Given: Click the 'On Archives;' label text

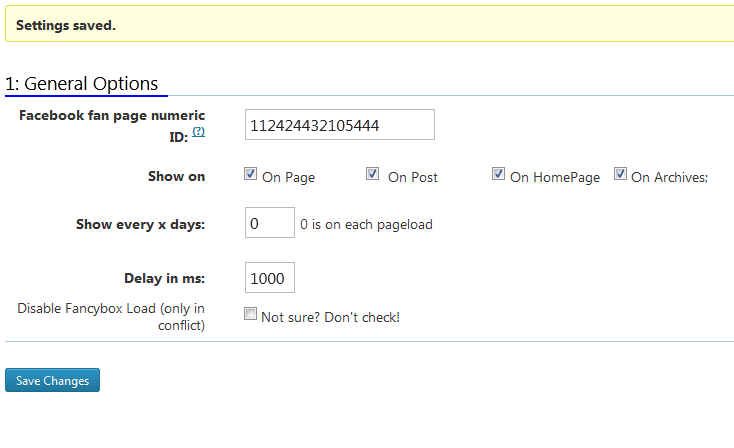Looking at the screenshot, I should [669, 177].
